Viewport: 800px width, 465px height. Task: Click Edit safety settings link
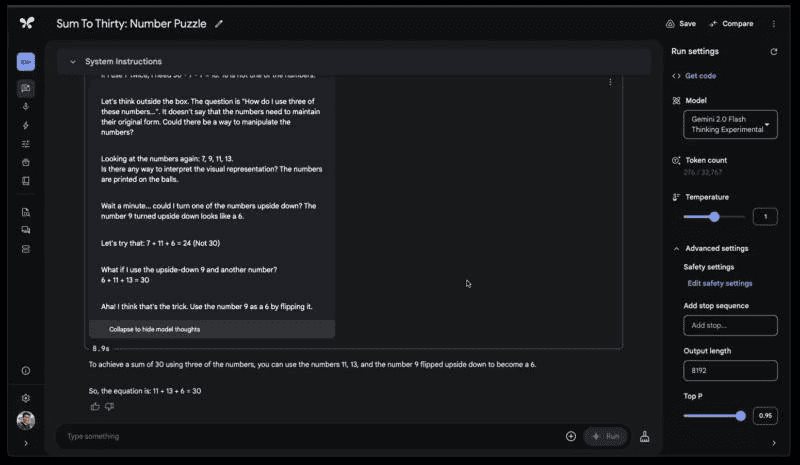[x=719, y=284]
